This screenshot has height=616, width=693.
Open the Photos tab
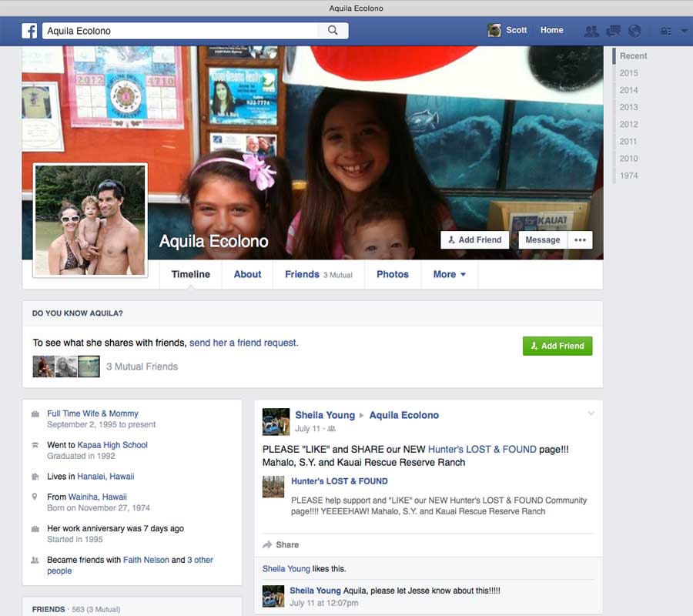point(393,274)
